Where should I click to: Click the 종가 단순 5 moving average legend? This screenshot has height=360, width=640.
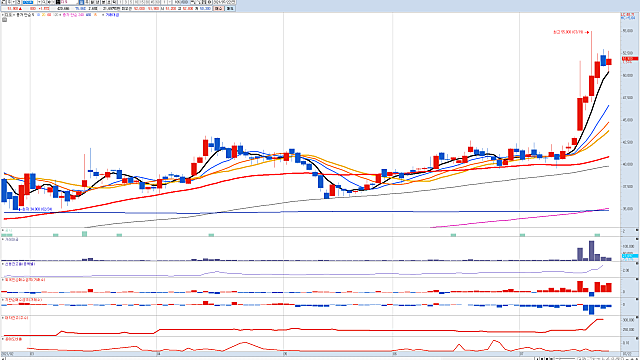pyautogui.click(x=24, y=15)
